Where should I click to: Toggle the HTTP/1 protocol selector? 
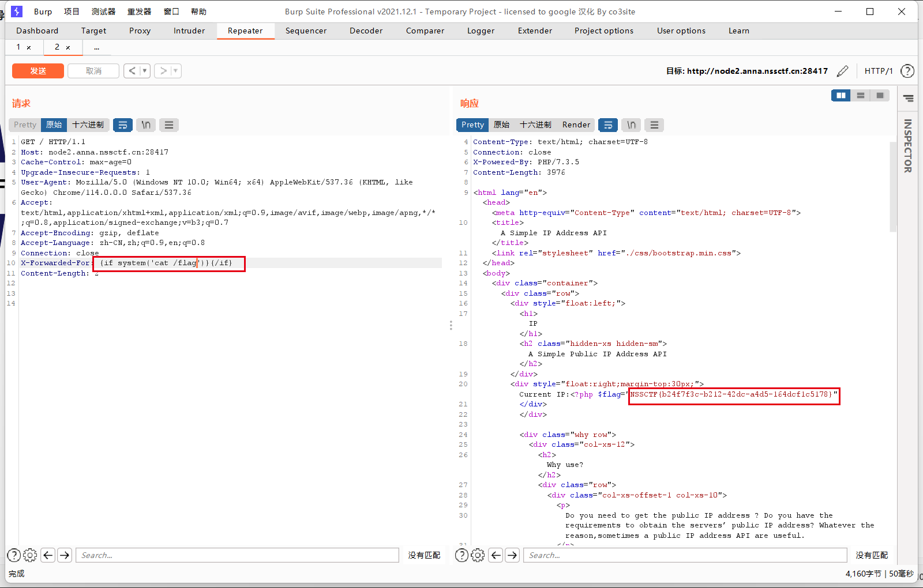pyautogui.click(x=878, y=71)
